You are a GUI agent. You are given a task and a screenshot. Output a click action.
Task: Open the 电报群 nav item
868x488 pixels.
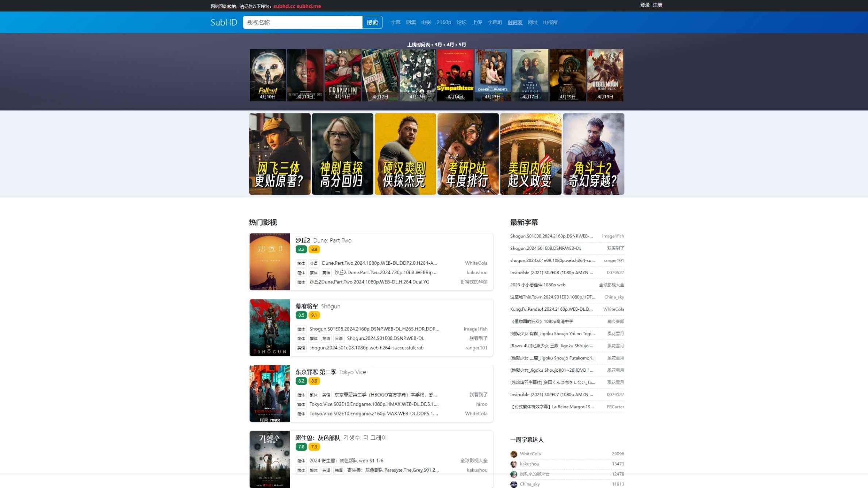(x=550, y=22)
